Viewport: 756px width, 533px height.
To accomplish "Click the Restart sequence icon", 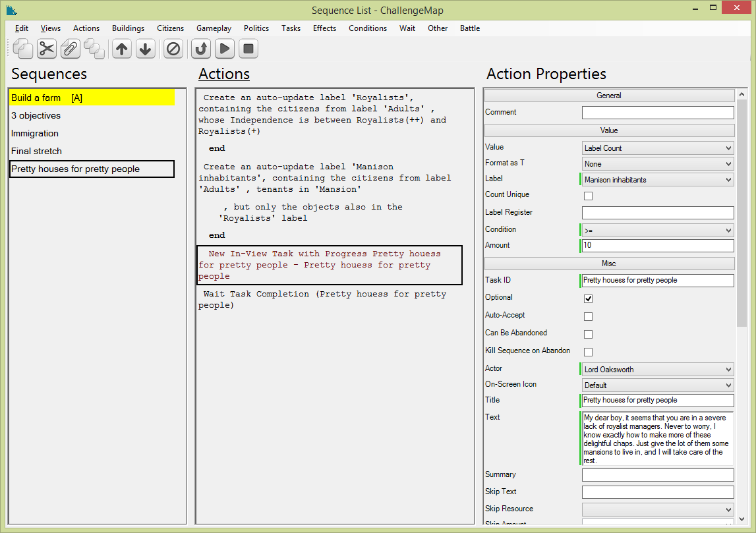I will pyautogui.click(x=201, y=49).
